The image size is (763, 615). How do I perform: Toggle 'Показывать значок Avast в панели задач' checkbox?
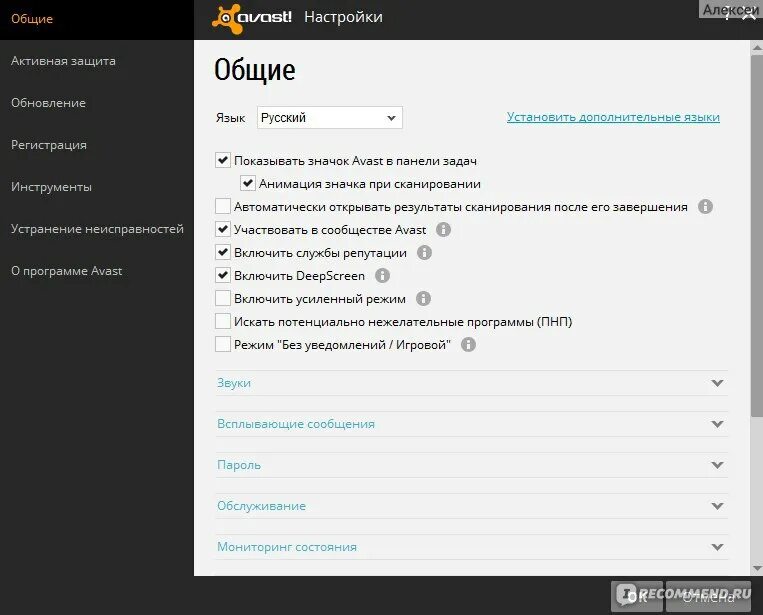[x=223, y=160]
